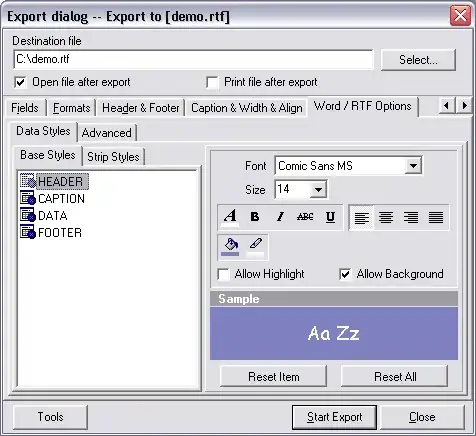Select right alignment icon
This screenshot has width=476, height=436.
click(411, 218)
